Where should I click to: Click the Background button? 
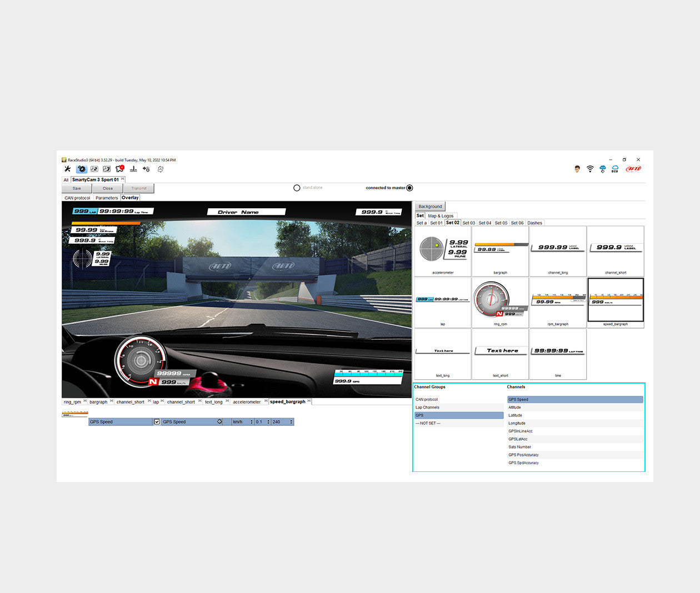click(x=430, y=207)
